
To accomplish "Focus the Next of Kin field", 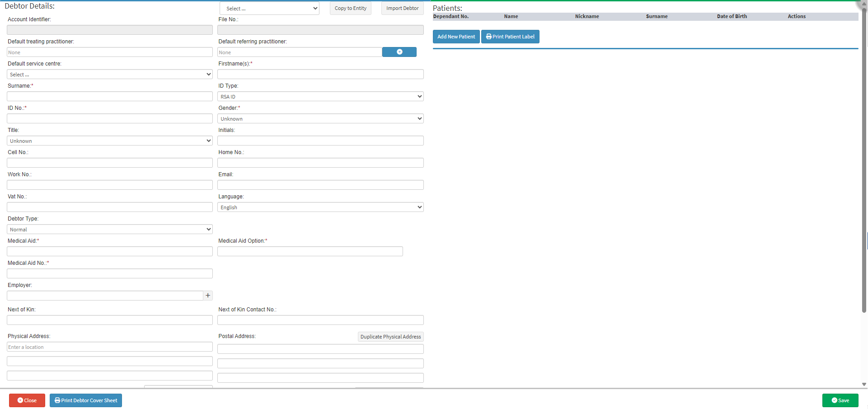I will [110, 320].
